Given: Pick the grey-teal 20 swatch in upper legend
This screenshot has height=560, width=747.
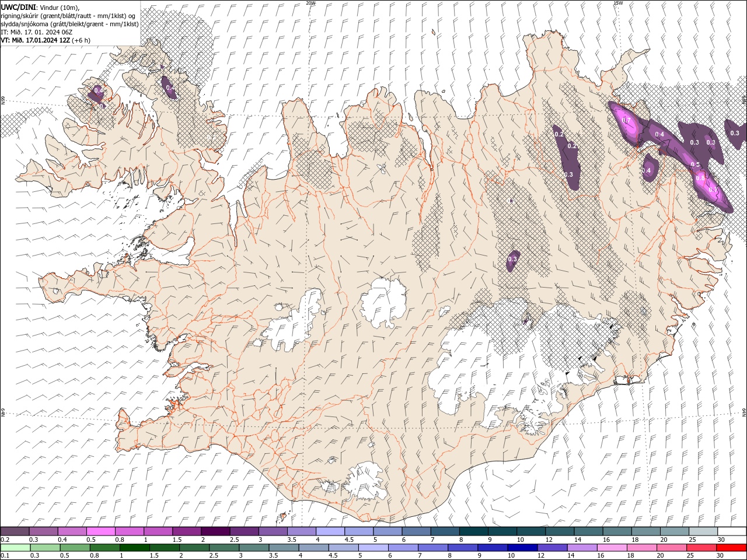Looking at the screenshot, I should click(x=675, y=531).
